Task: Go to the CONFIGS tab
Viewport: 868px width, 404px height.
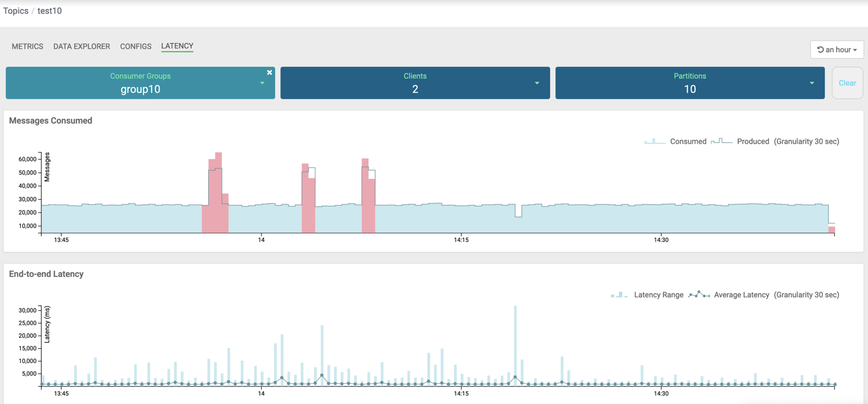Action: 136,46
